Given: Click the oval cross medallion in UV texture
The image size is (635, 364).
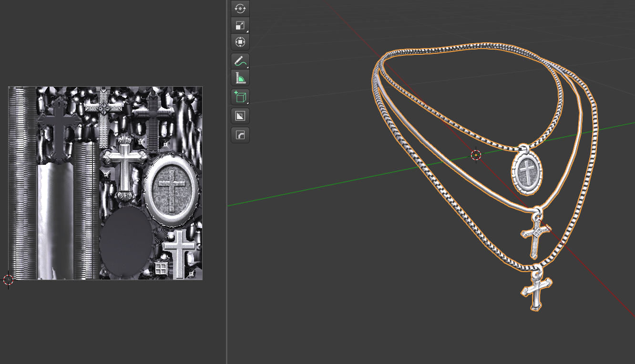Looking at the screenshot, I should tap(172, 190).
